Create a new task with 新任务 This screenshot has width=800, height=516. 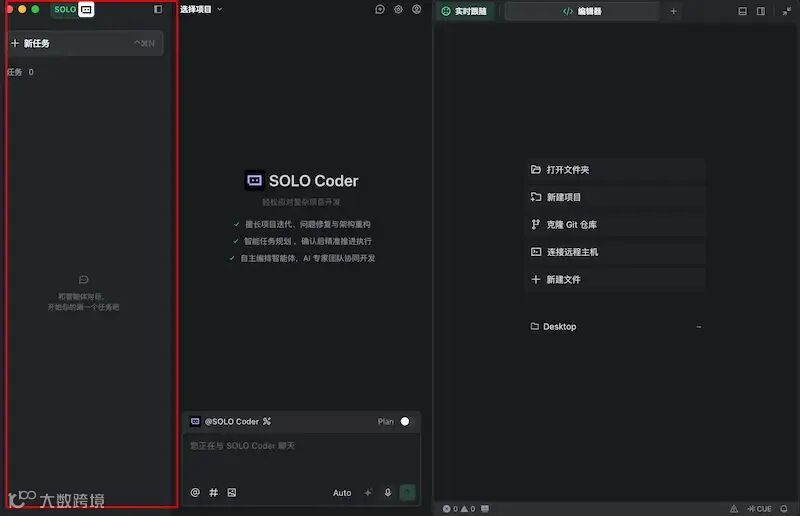click(x=85, y=43)
